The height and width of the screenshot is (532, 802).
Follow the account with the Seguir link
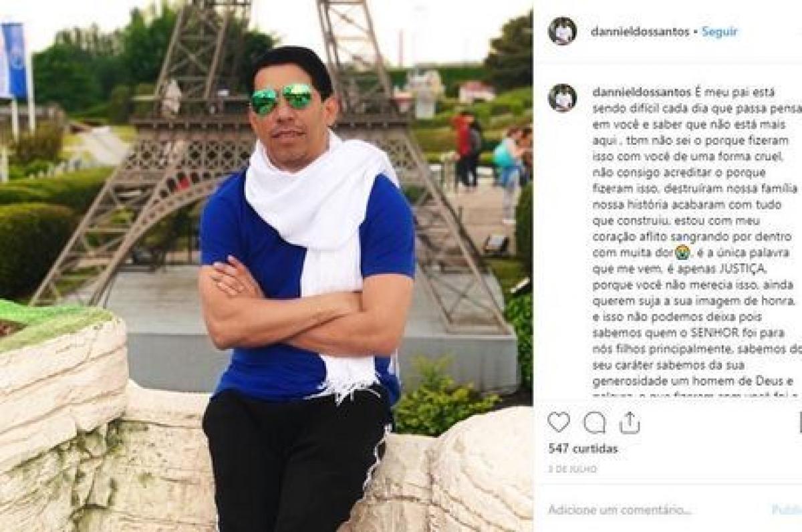720,31
